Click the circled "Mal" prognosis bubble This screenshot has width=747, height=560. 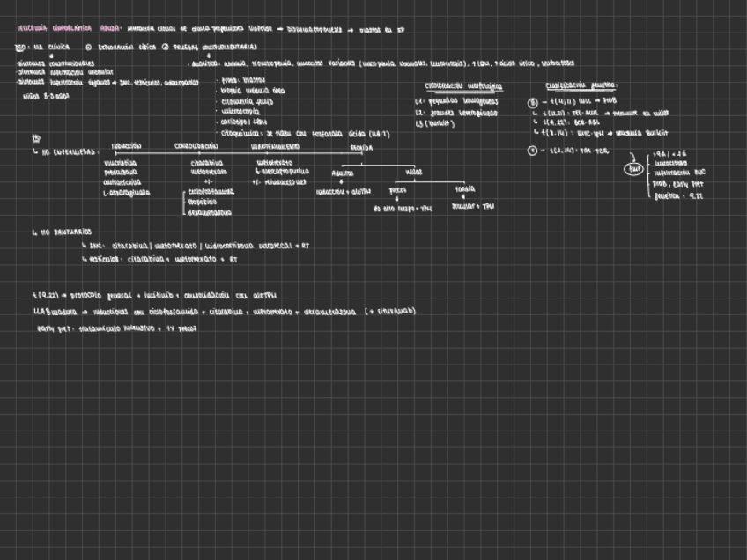632,168
